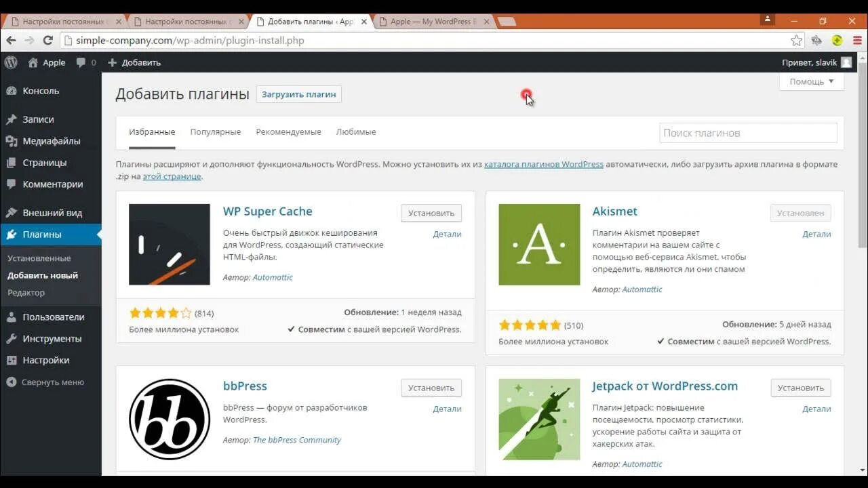This screenshot has width=868, height=488.
Task: Click the Внешний вид brush icon
Action: pyautogui.click(x=11, y=213)
